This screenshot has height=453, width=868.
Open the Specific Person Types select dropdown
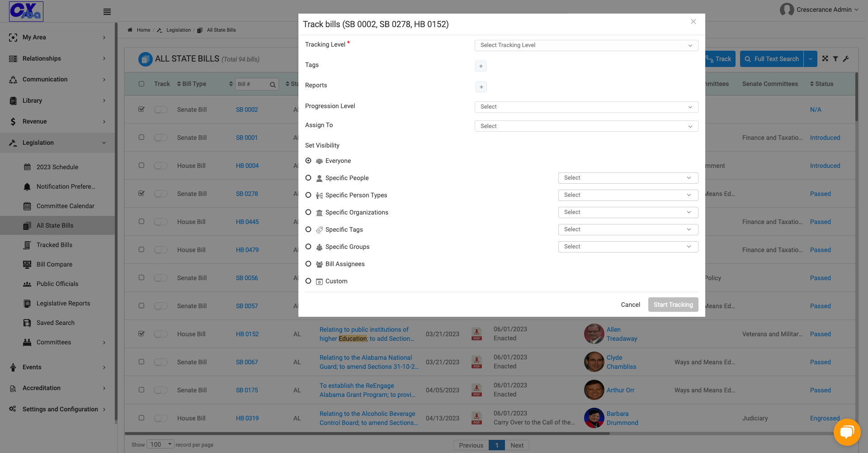pos(628,195)
